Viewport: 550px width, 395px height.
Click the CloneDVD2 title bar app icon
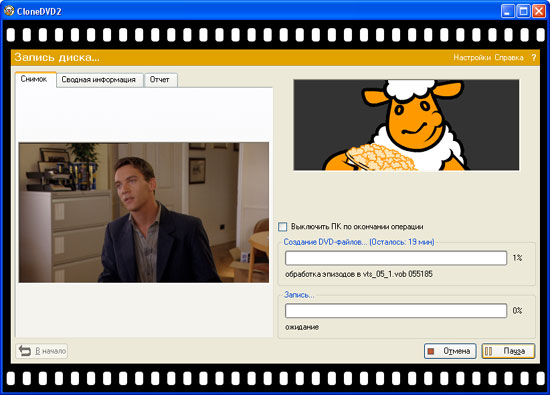[x=9, y=11]
